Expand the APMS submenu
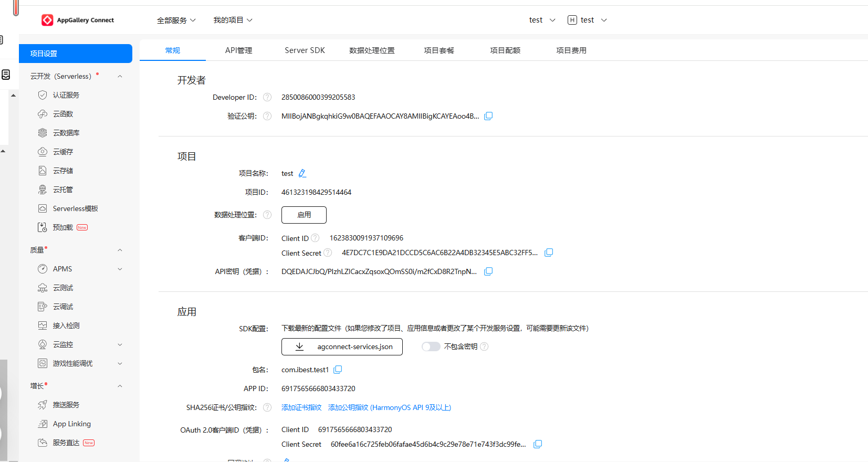The width and height of the screenshot is (868, 462). [x=120, y=269]
